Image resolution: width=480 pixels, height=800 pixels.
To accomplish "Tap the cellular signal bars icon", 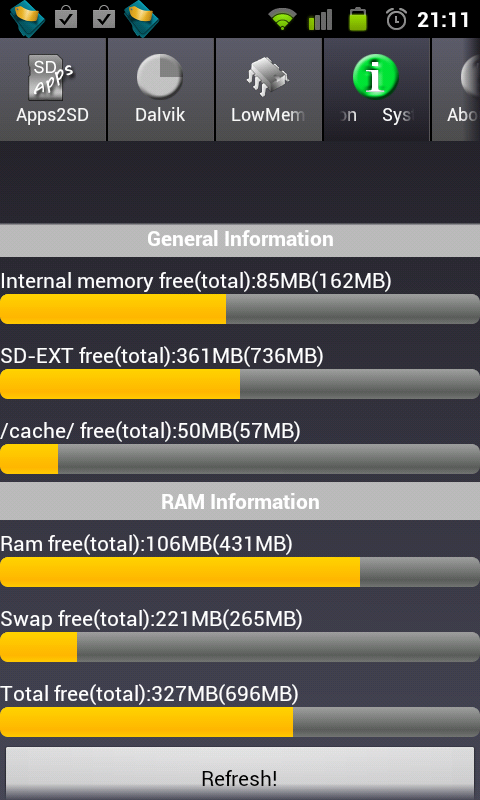I will (x=320, y=20).
